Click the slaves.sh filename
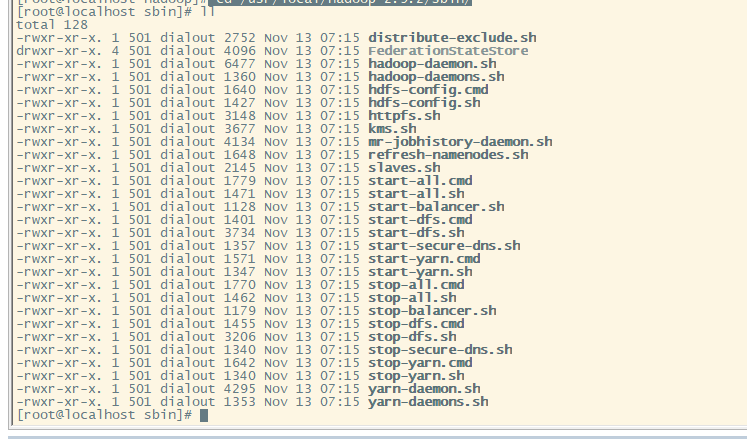The width and height of the screenshot is (747, 439). pyautogui.click(x=404, y=168)
